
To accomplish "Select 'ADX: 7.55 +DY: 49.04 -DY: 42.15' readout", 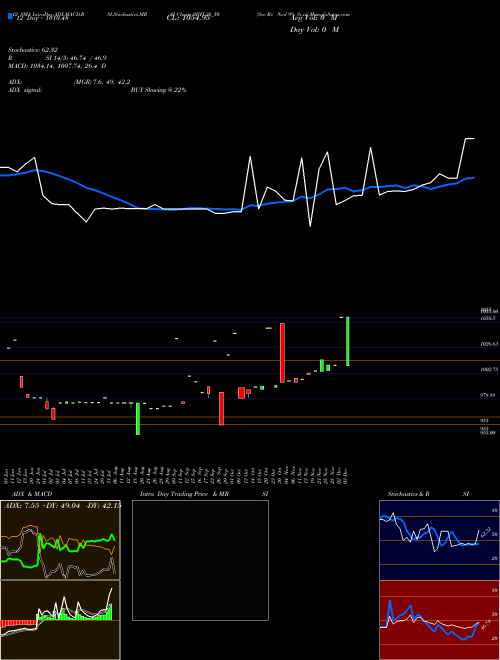I will pos(62,506).
